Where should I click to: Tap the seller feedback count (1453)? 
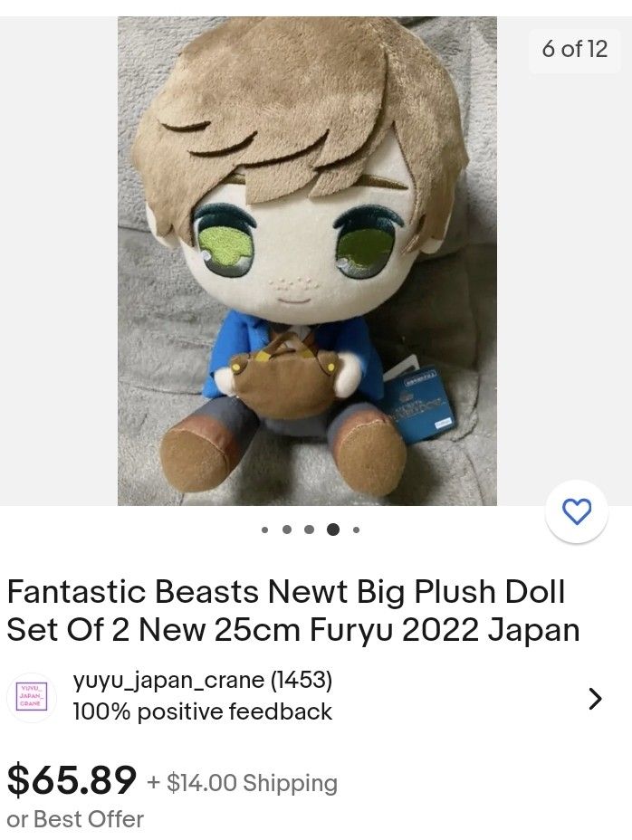coord(302,681)
